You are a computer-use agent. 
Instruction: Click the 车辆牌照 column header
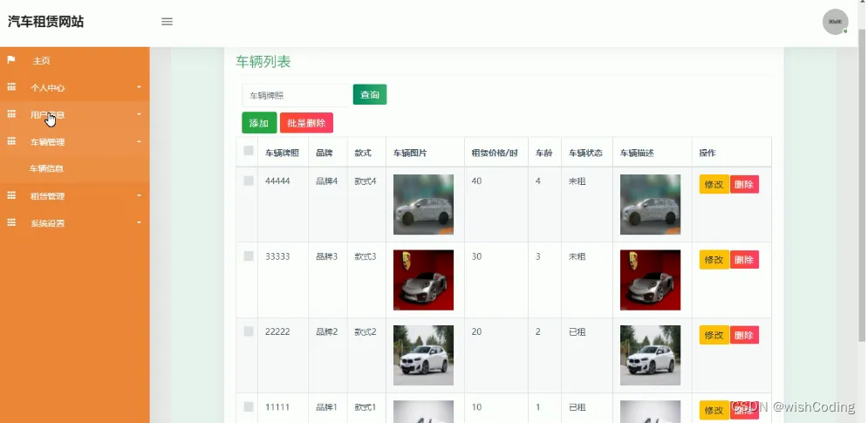pyautogui.click(x=283, y=153)
